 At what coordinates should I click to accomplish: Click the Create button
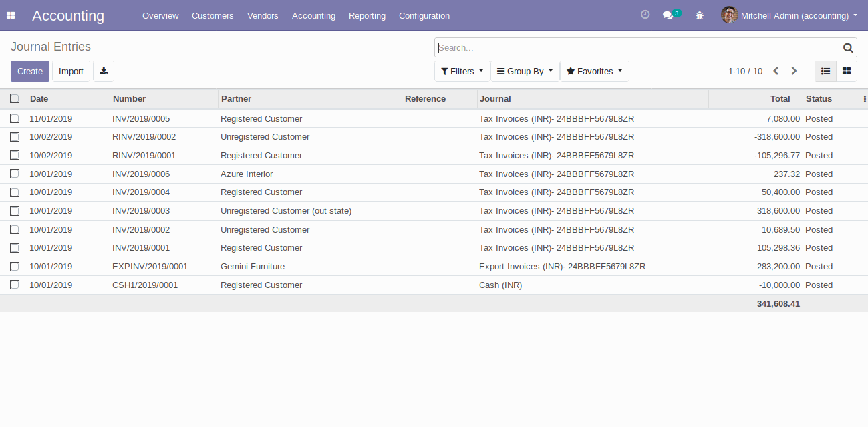(30, 72)
